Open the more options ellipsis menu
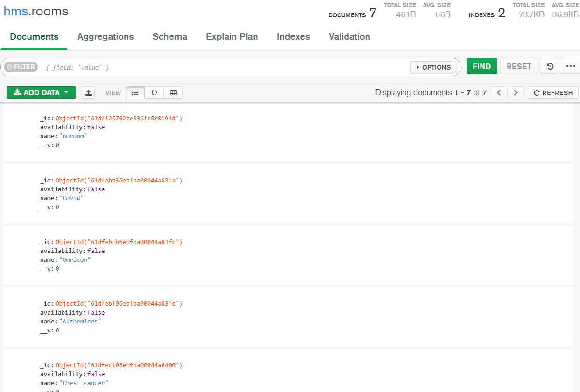The width and height of the screenshot is (580, 392). 570,66
